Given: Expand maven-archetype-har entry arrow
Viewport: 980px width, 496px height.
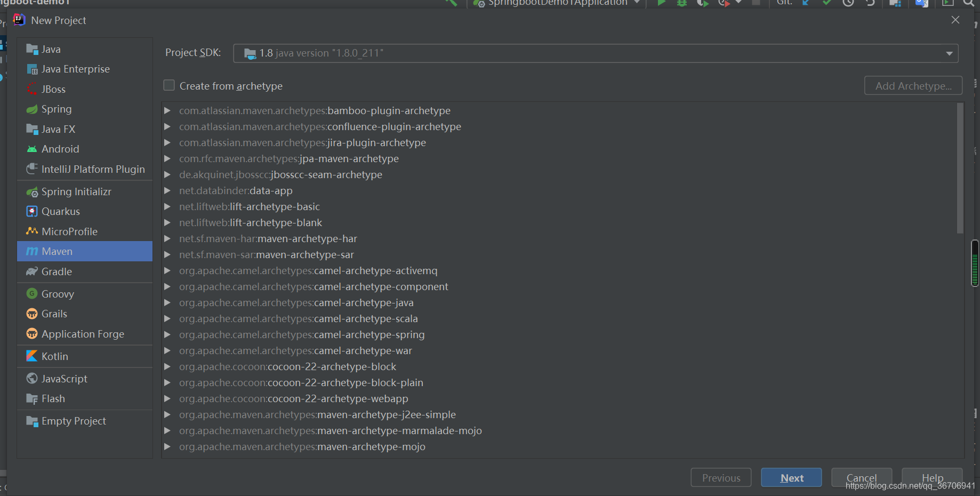Looking at the screenshot, I should pos(167,238).
